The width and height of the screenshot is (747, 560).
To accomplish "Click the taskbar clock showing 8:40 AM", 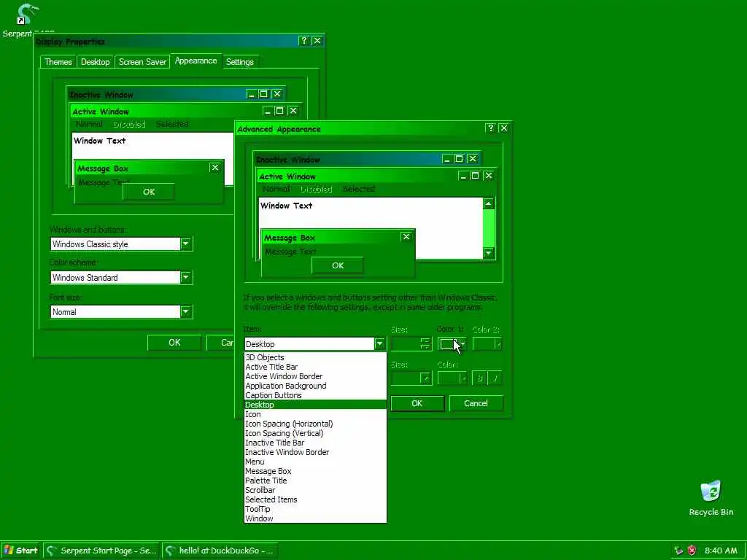I will 721,551.
